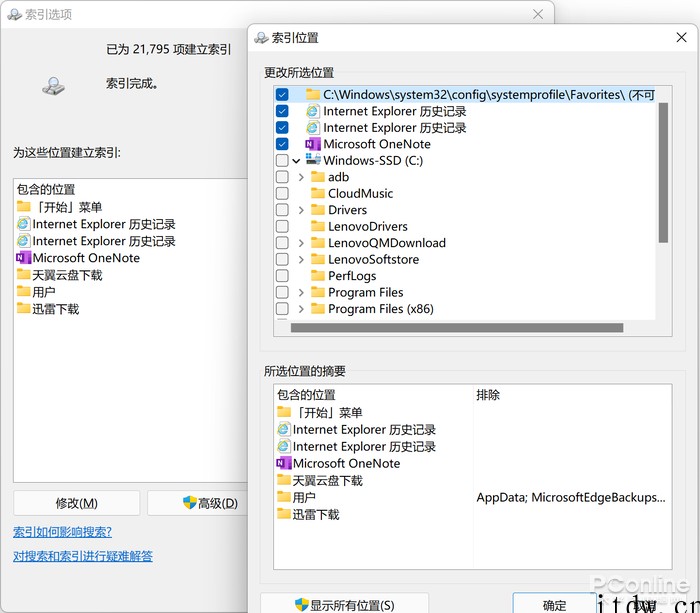Viewport: 700px width, 613px height.
Task: Check the Windows-SSD (C:) checkbox
Action: 282,160
